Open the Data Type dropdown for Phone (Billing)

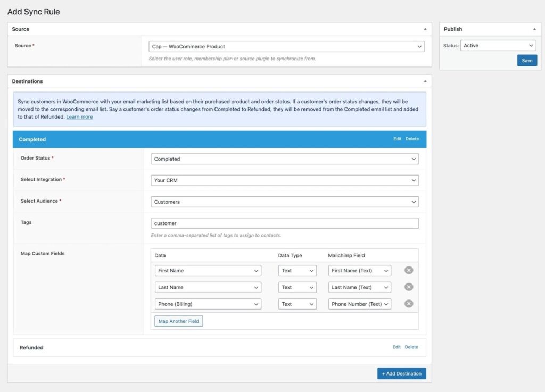coord(298,304)
